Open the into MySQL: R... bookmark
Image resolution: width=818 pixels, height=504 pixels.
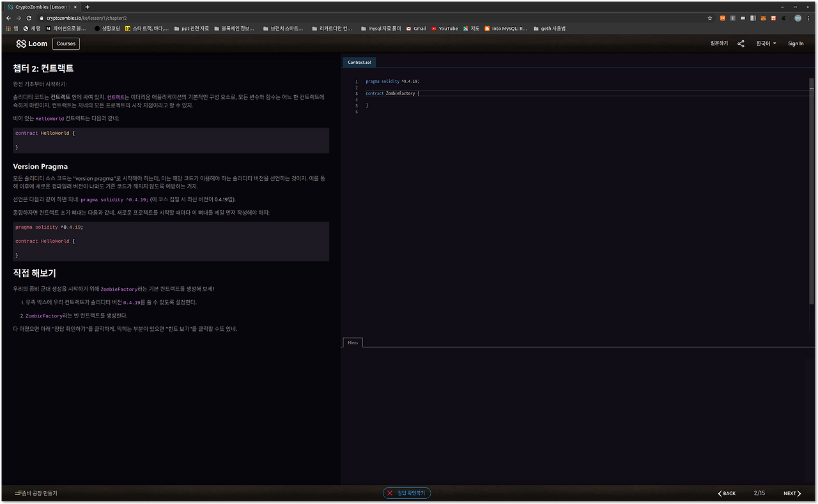pyautogui.click(x=506, y=28)
